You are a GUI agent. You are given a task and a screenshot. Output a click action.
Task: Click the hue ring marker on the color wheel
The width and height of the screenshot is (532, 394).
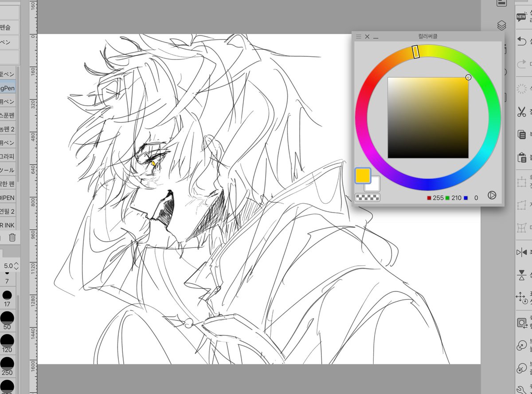pos(416,51)
